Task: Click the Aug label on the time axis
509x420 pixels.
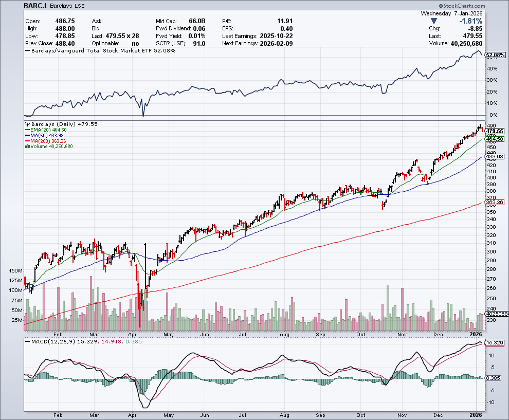Action: pyautogui.click(x=285, y=415)
